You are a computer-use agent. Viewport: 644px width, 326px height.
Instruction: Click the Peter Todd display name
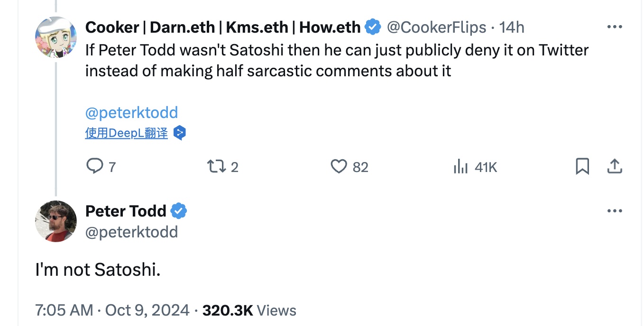126,211
